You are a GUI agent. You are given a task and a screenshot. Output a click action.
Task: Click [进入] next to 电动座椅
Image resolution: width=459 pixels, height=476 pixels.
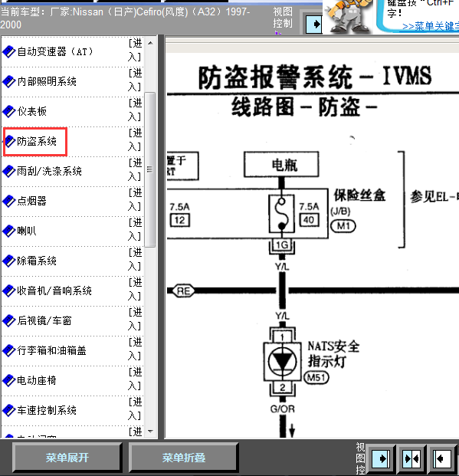pos(135,379)
